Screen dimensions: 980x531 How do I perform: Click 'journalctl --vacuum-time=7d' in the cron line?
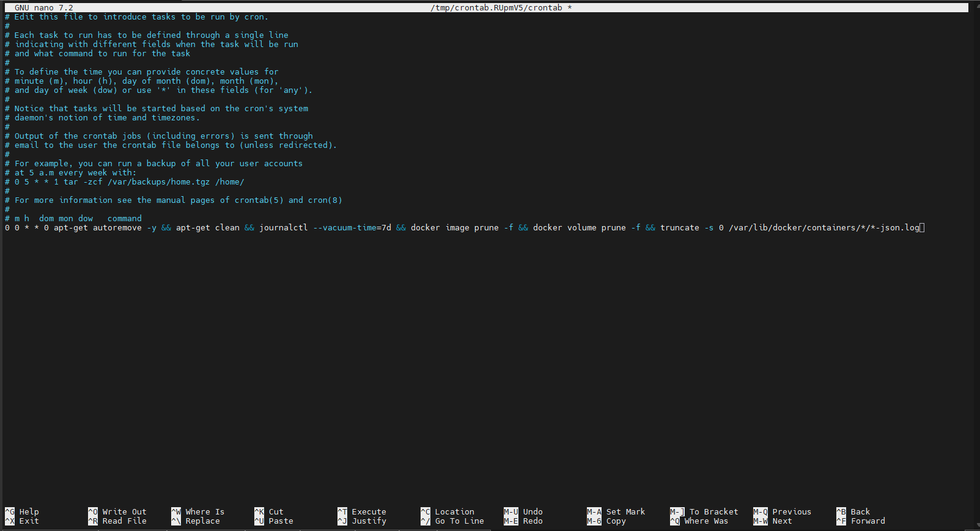325,228
